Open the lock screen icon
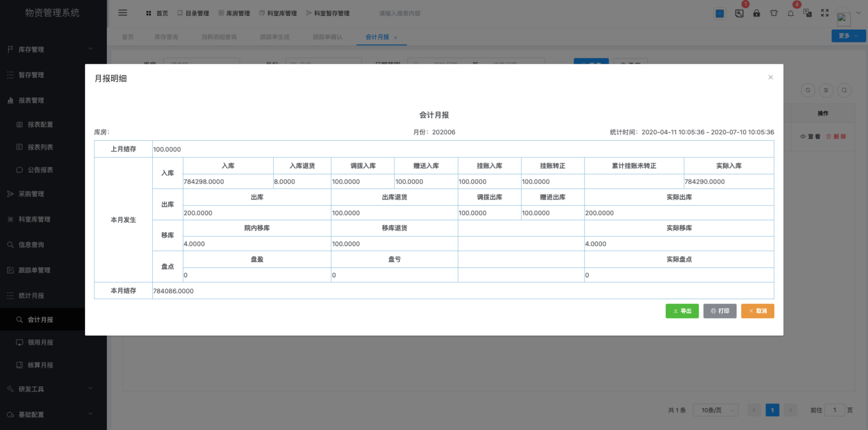 pyautogui.click(x=757, y=13)
